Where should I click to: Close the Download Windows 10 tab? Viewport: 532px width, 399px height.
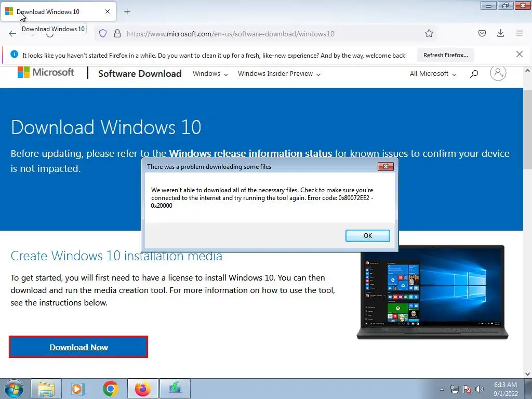[x=108, y=11]
